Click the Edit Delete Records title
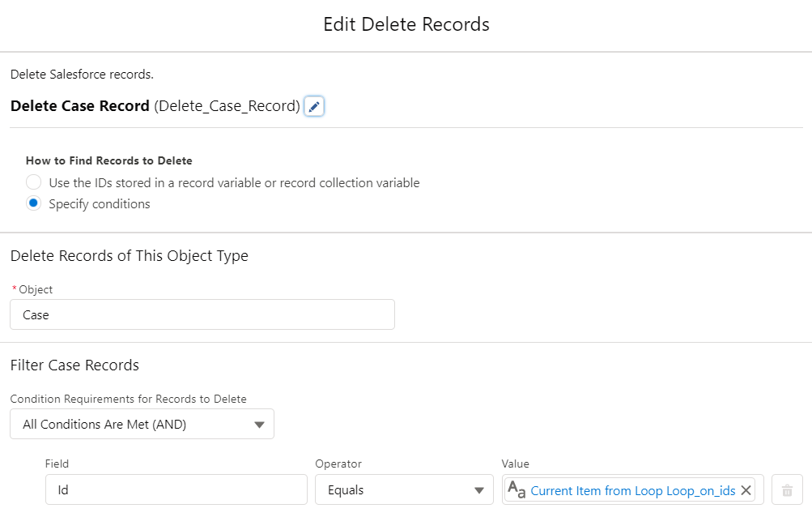 click(x=406, y=24)
